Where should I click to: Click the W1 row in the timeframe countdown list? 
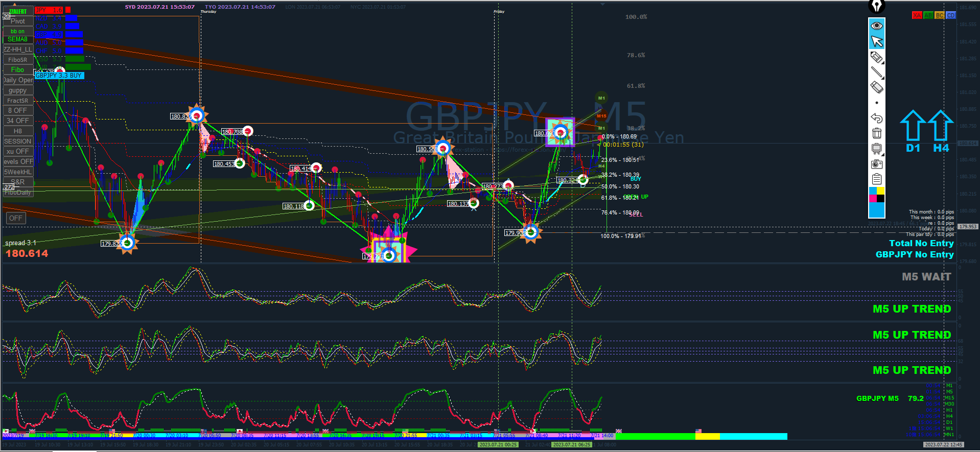coord(931,429)
